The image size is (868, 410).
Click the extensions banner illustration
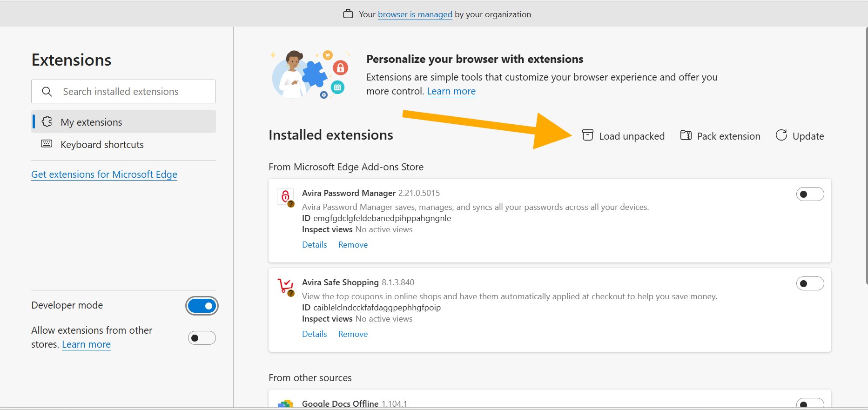pyautogui.click(x=310, y=74)
